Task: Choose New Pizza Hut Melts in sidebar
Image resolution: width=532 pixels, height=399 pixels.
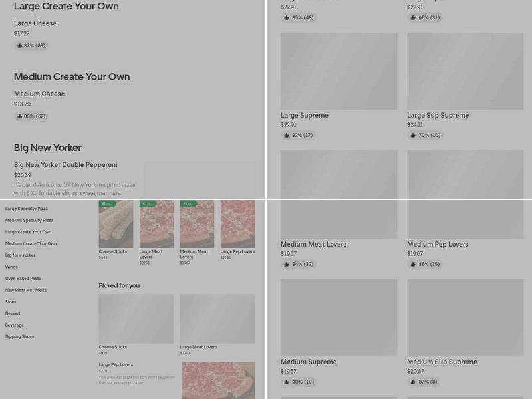Action: 26,290
